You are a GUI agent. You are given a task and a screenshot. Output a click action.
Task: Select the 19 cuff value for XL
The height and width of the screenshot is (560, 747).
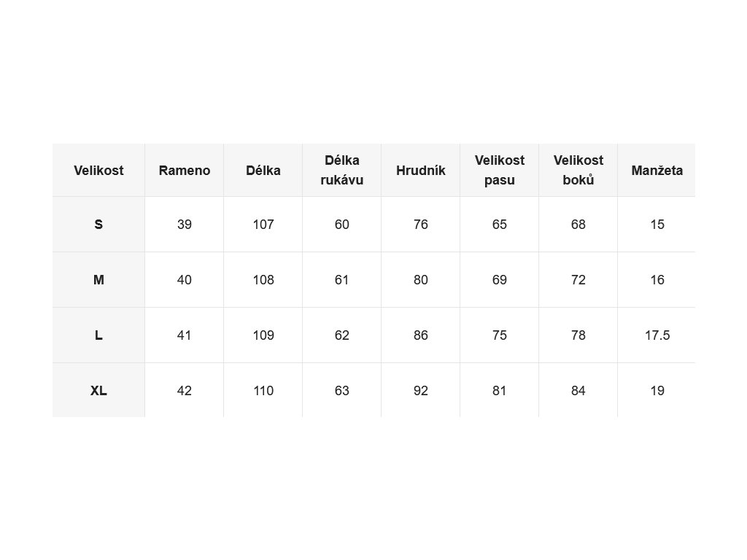point(657,391)
